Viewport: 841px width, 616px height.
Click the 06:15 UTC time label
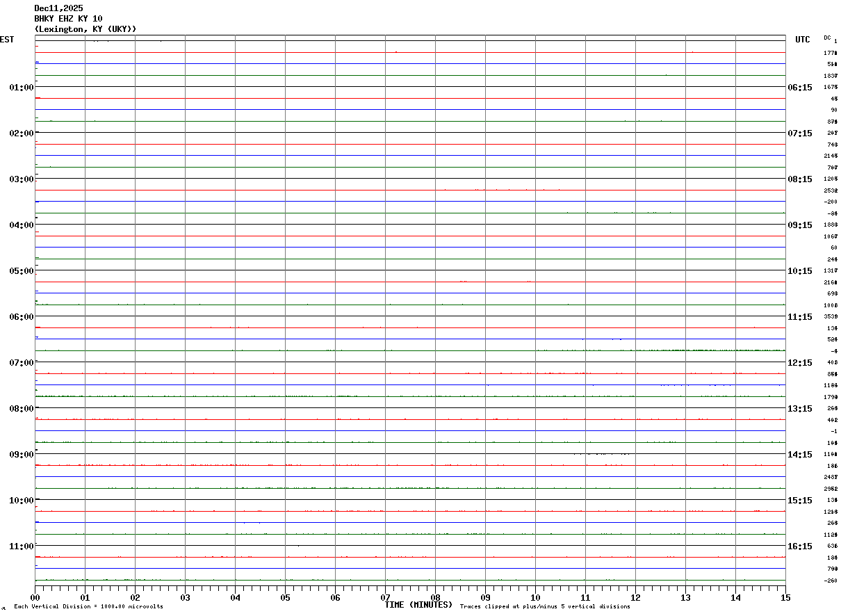[800, 88]
